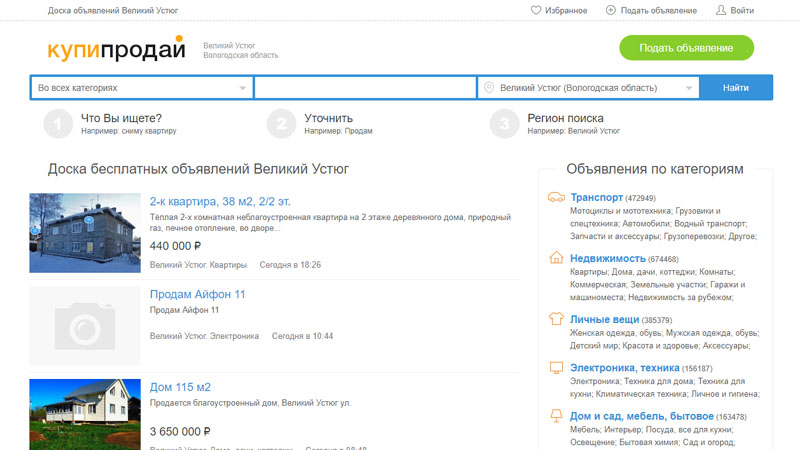This screenshot has height=450, width=800.
Task: Click Грузоперевозки subcategory under Транспорт
Action: 693,236
